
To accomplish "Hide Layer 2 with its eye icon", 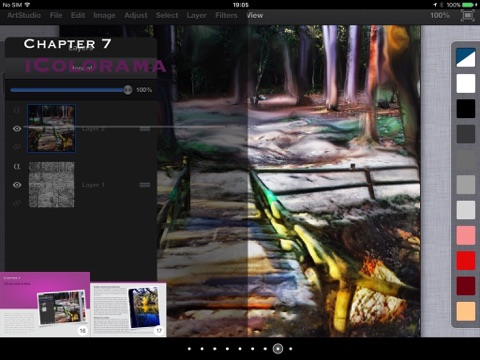I will 17,129.
